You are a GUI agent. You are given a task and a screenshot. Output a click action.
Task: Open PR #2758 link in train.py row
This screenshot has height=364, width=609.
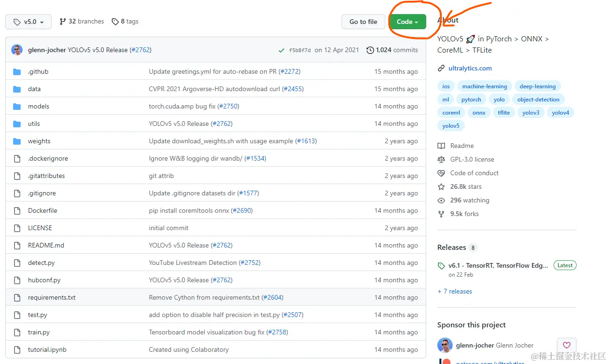[277, 333]
